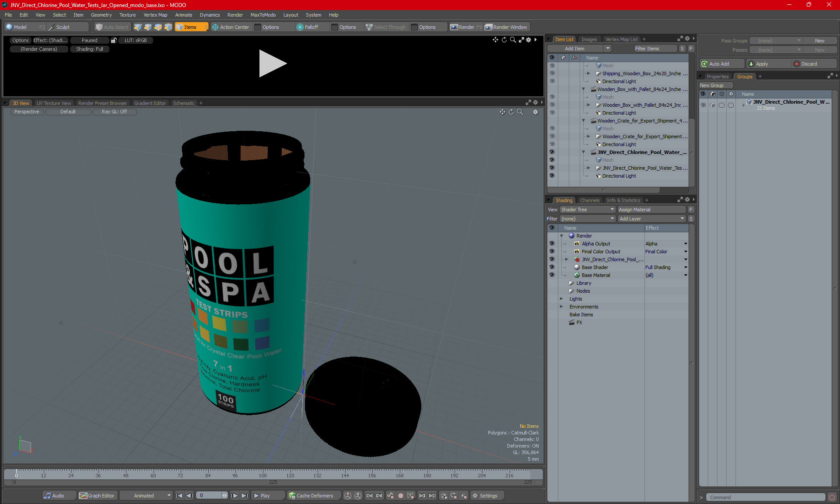The height and width of the screenshot is (504, 840).
Task: Click render preview zoom magnifier icon
Action: click(x=513, y=40)
